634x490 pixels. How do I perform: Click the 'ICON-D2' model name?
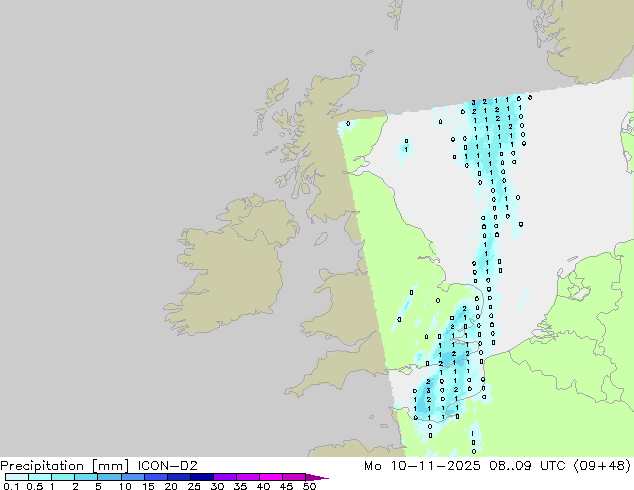pyautogui.click(x=167, y=466)
